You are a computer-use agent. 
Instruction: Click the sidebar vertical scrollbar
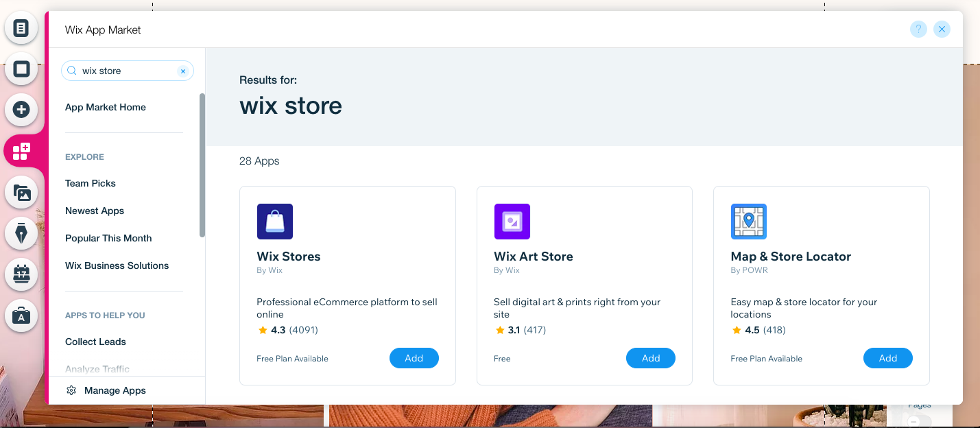202,165
